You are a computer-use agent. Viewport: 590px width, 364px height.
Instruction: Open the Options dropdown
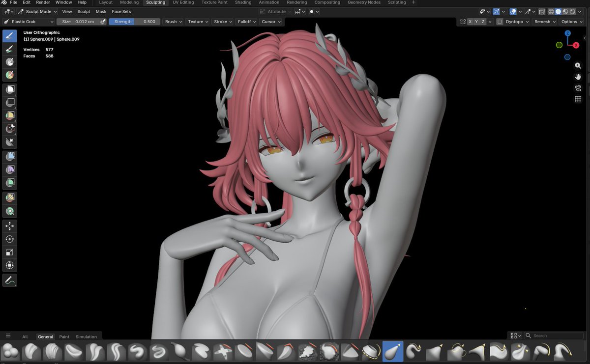click(571, 22)
